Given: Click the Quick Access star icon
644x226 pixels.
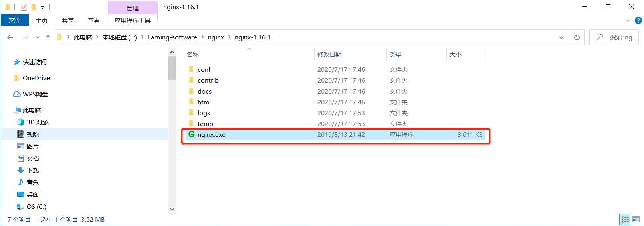Looking at the screenshot, I should coord(17,62).
